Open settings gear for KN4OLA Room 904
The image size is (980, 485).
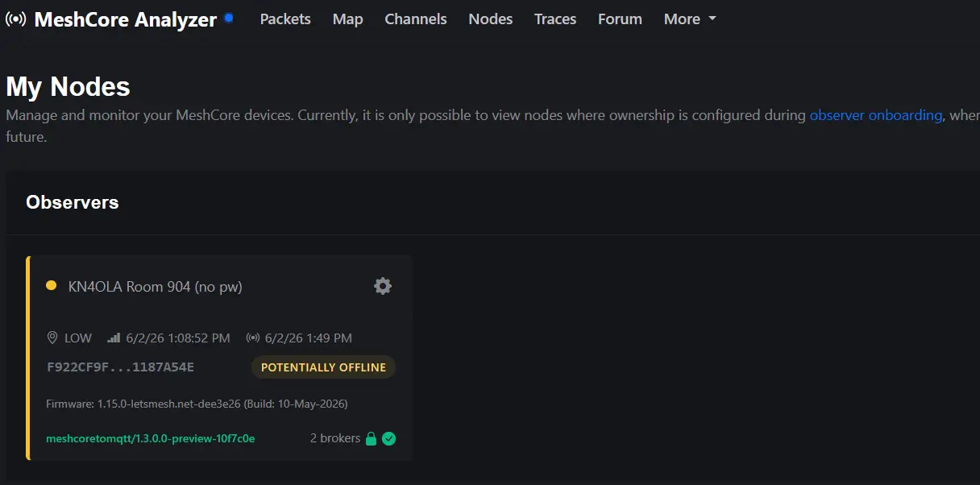(383, 286)
